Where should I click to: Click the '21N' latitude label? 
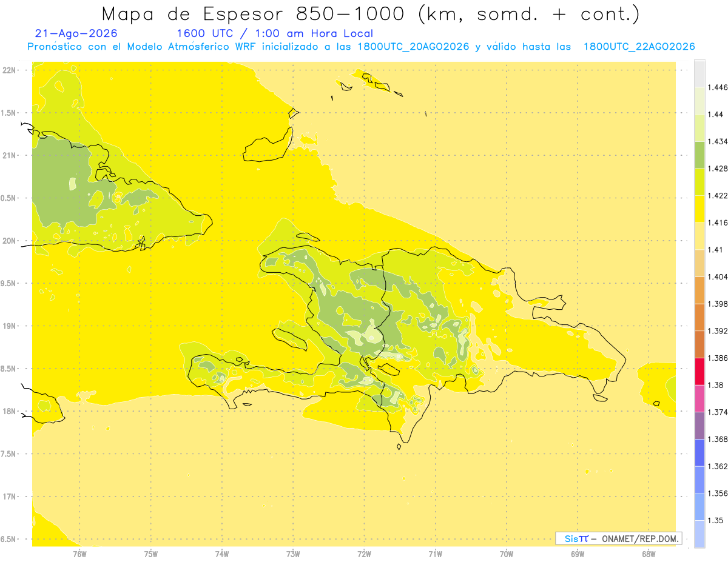point(10,156)
